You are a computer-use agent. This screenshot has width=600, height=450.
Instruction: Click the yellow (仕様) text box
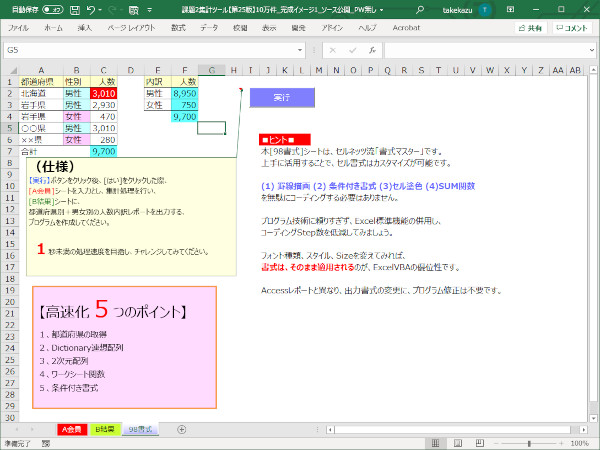pyautogui.click(x=131, y=217)
